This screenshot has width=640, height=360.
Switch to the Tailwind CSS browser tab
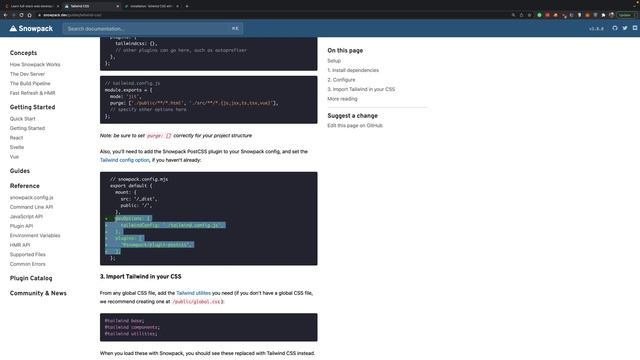pyautogui.click(x=91, y=6)
